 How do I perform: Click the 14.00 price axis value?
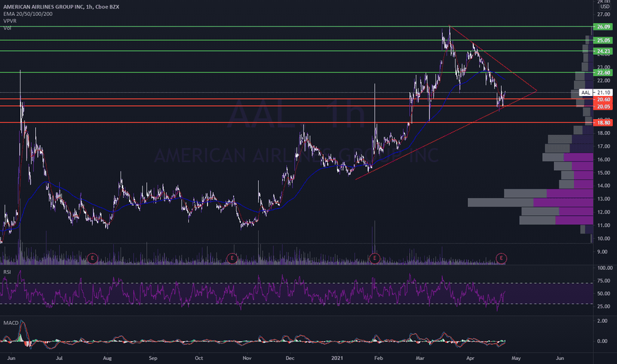[x=604, y=186]
